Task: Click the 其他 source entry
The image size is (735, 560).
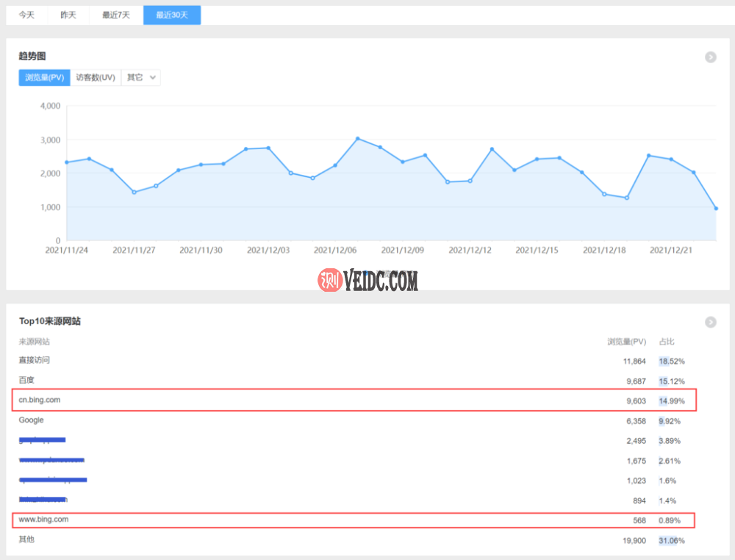Action: click(x=26, y=539)
